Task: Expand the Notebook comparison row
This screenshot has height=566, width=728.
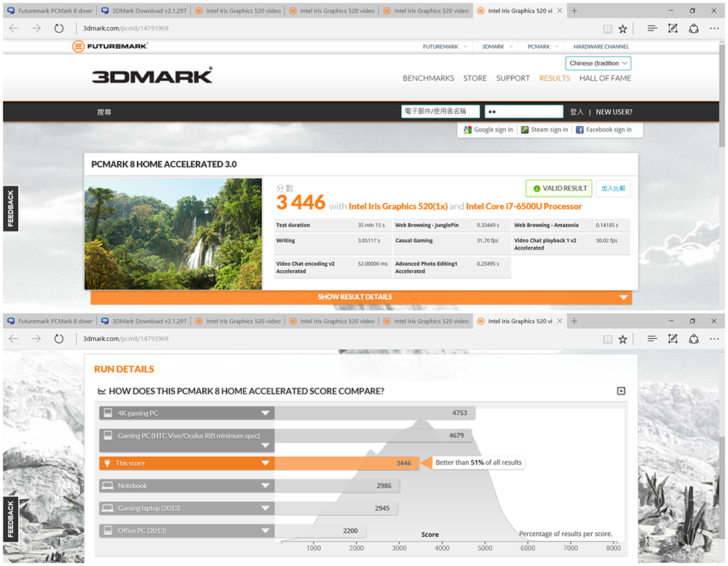Action: 265,486
